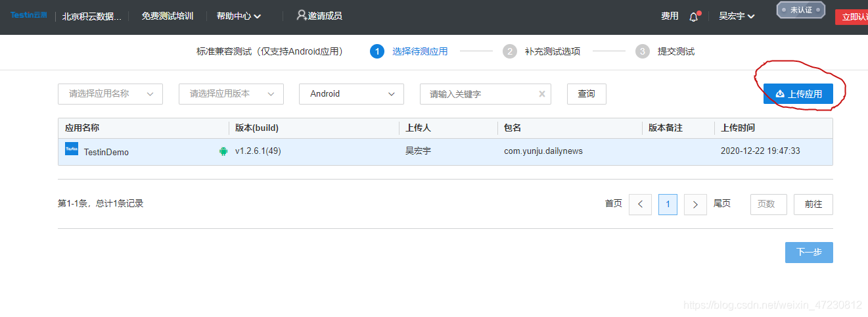
Task: Click the 未认证 badge
Action: (801, 10)
